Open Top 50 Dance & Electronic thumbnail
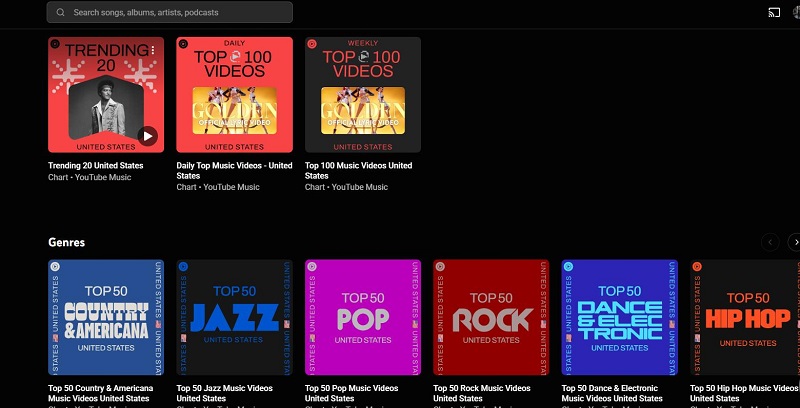 620,318
